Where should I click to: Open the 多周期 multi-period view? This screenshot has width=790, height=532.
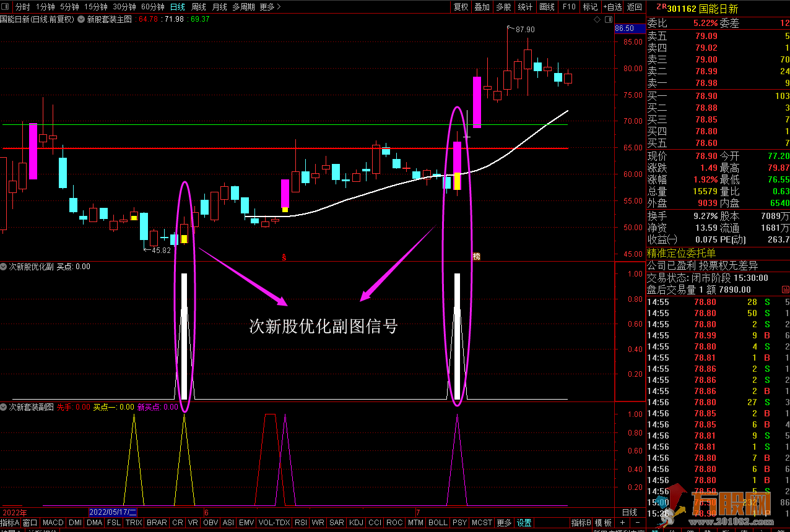coord(244,7)
